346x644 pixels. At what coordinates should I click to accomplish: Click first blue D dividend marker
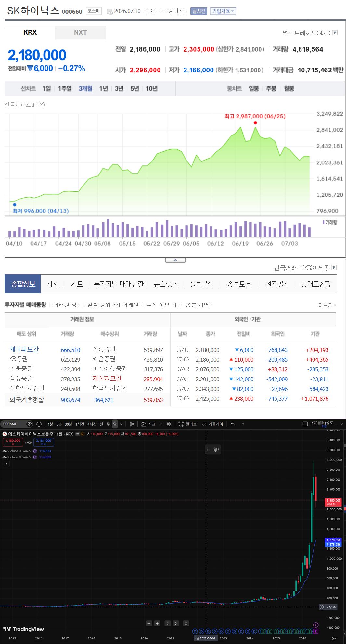coord(195,631)
